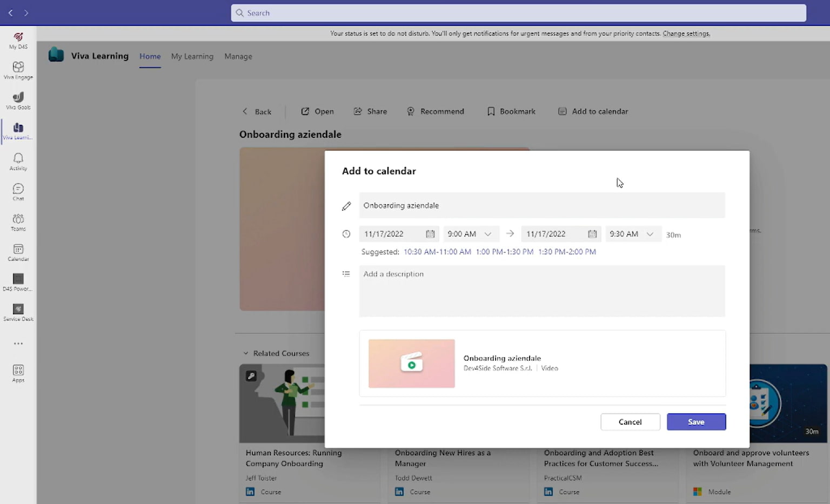Collapse the Related Courses section

tap(246, 353)
